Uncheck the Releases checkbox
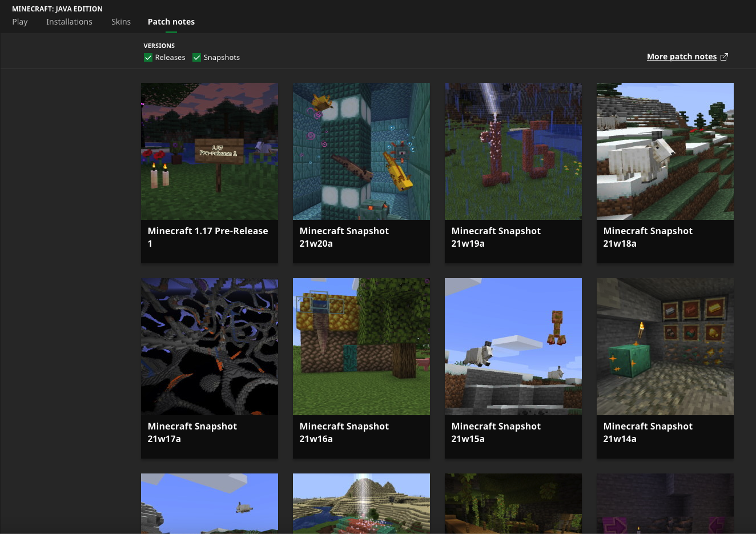 click(x=148, y=58)
